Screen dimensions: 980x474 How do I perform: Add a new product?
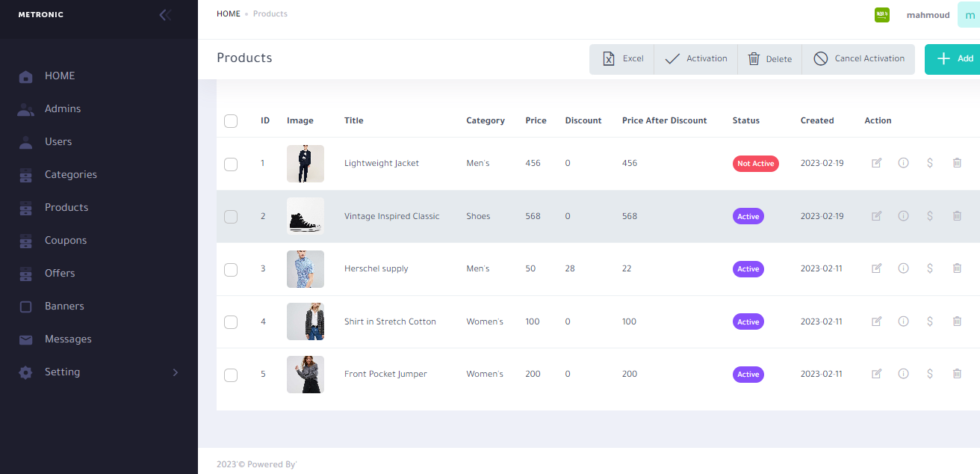tap(952, 59)
